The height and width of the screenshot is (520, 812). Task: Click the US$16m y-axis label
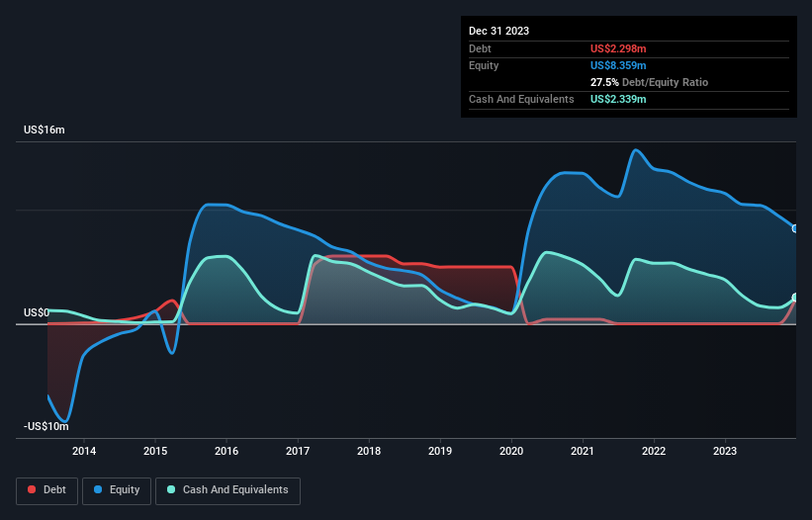(45, 130)
